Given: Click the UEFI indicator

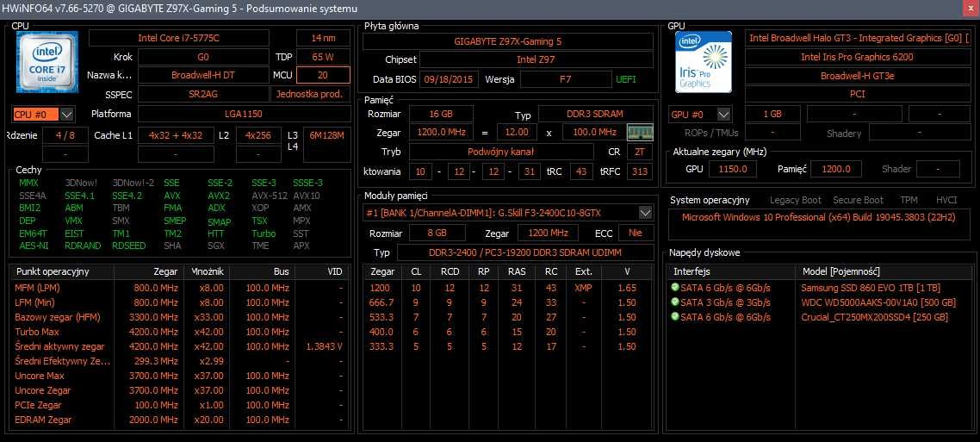Looking at the screenshot, I should 625,79.
